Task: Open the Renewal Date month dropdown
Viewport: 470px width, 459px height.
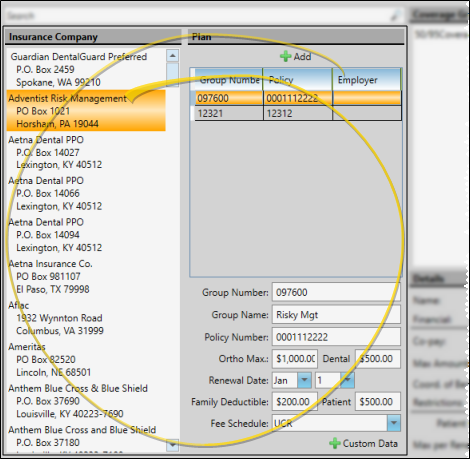Action: point(304,380)
